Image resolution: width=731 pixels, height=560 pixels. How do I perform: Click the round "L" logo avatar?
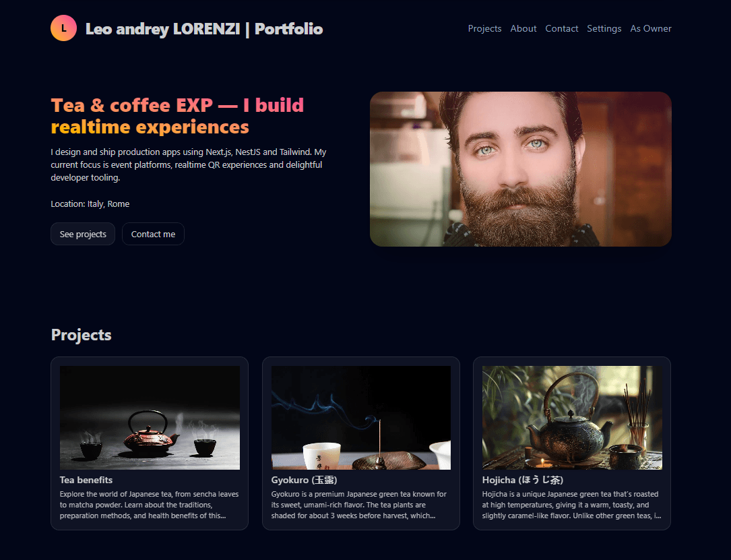(63, 28)
